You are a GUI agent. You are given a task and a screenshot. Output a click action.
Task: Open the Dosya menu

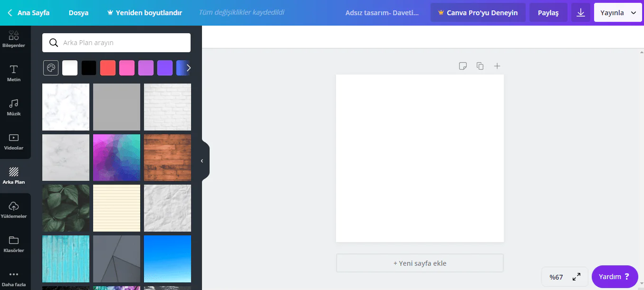[78, 13]
